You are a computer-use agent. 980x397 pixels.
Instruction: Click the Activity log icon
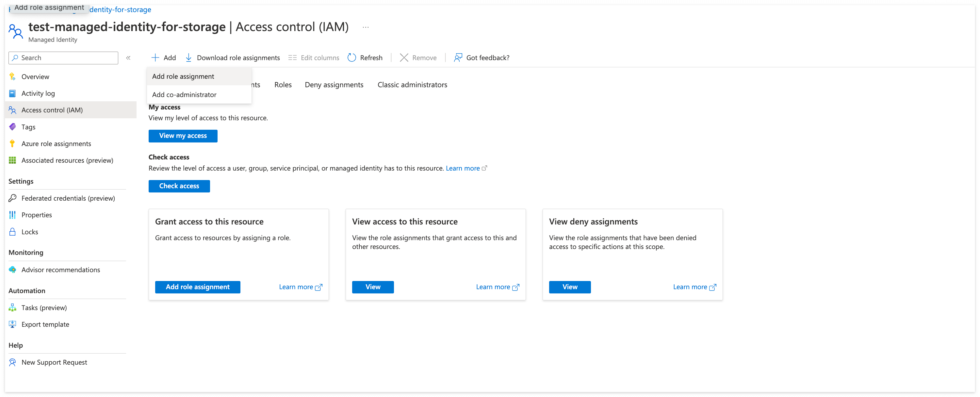12,93
